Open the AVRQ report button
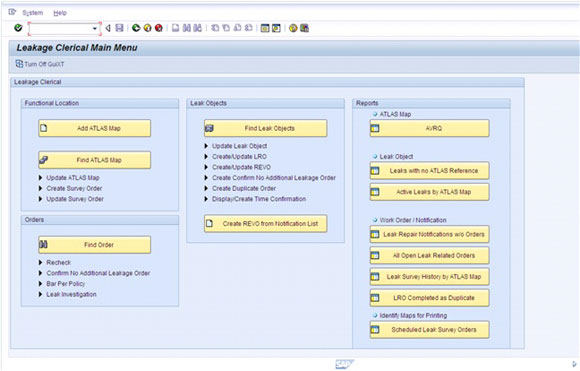 point(429,128)
